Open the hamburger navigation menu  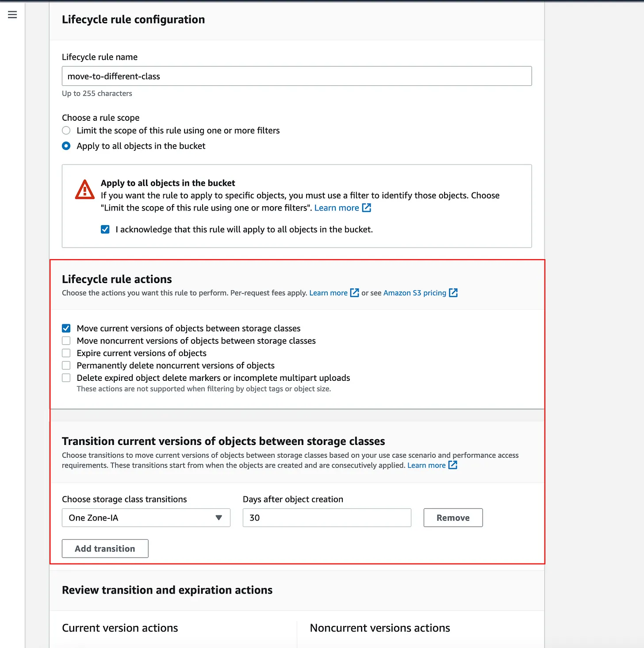point(12,15)
